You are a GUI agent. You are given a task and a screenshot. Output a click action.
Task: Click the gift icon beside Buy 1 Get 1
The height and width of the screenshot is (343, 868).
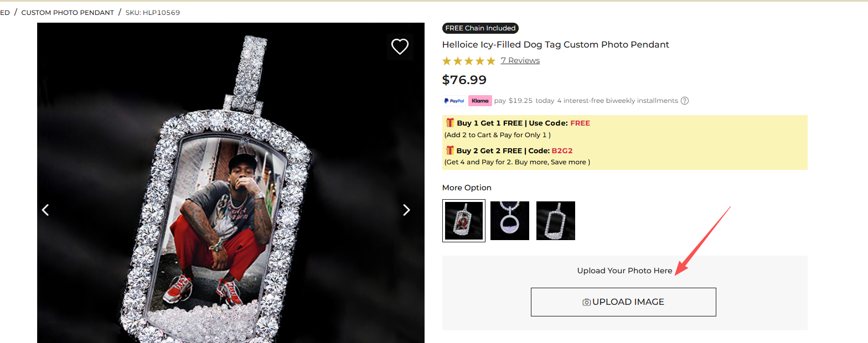[x=449, y=123]
